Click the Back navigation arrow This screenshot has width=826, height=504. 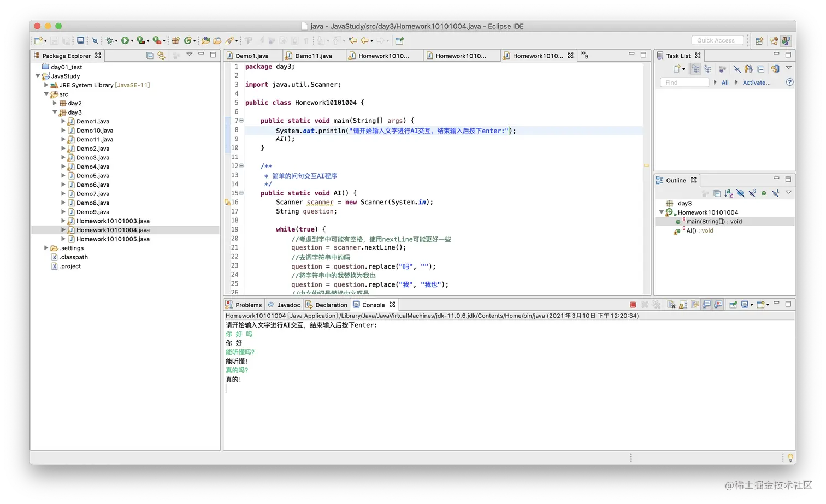tap(364, 40)
